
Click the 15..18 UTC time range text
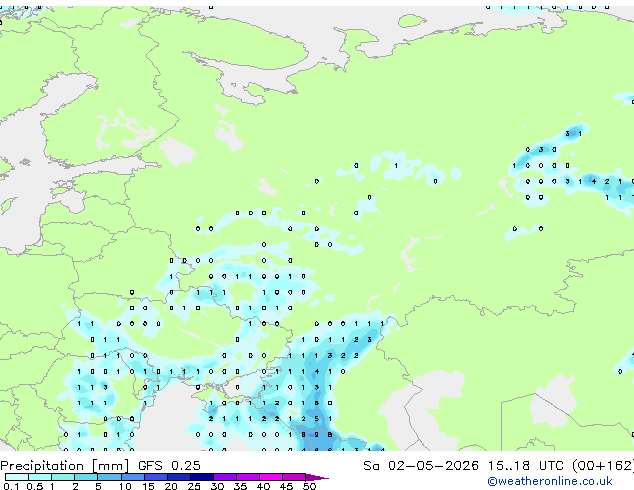click(526, 466)
